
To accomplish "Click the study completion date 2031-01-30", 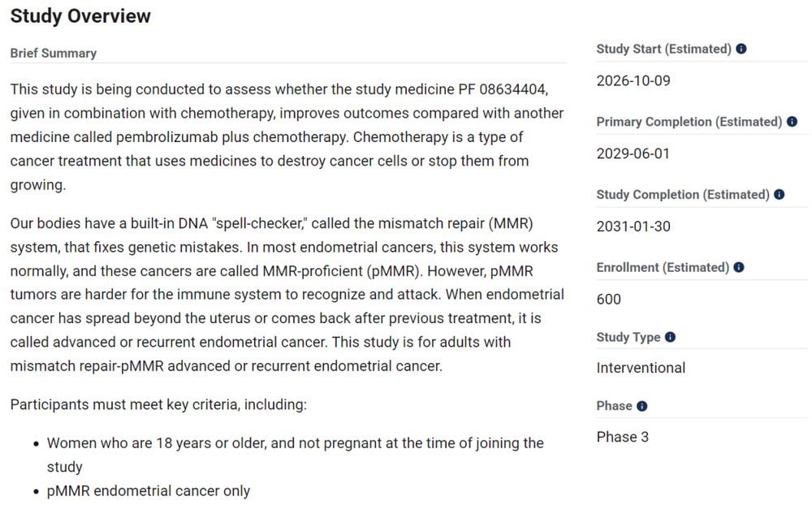I will point(633,227).
